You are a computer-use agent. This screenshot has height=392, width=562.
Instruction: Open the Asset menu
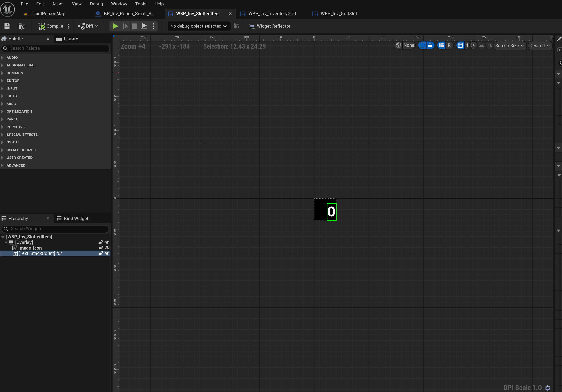click(58, 4)
